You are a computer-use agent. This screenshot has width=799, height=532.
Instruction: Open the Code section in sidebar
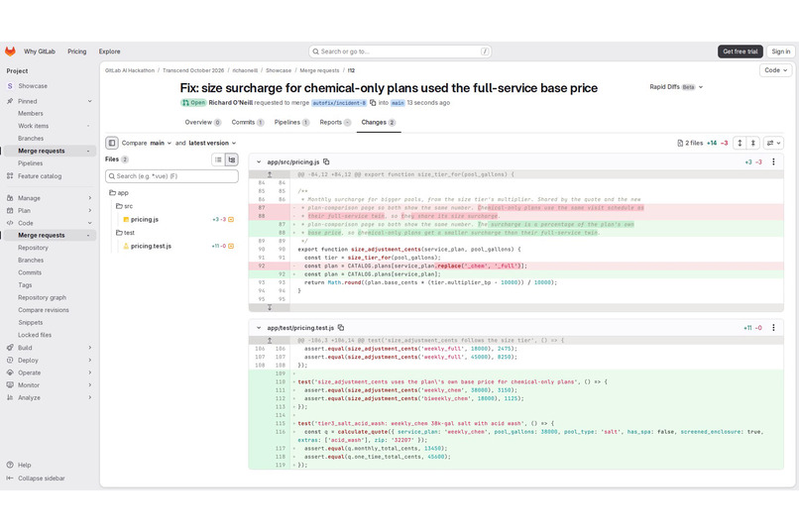(49, 223)
